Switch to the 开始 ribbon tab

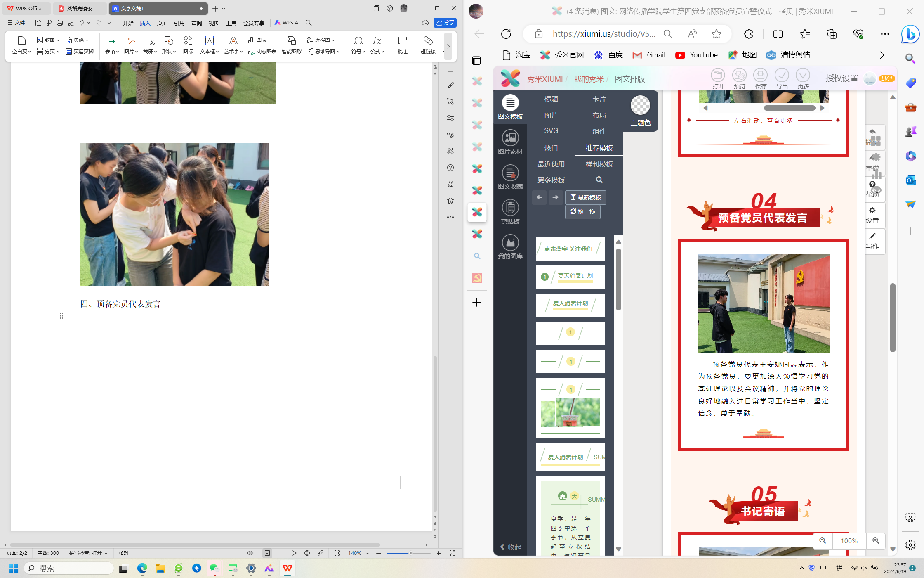128,23
